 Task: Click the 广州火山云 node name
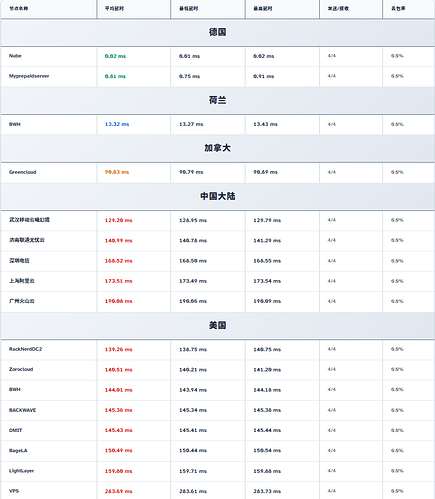click(22, 301)
